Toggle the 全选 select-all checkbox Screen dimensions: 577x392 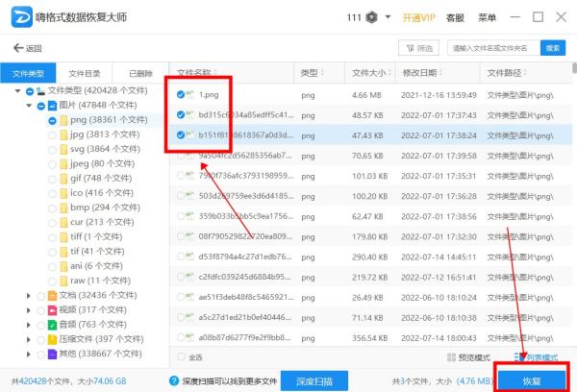point(181,357)
